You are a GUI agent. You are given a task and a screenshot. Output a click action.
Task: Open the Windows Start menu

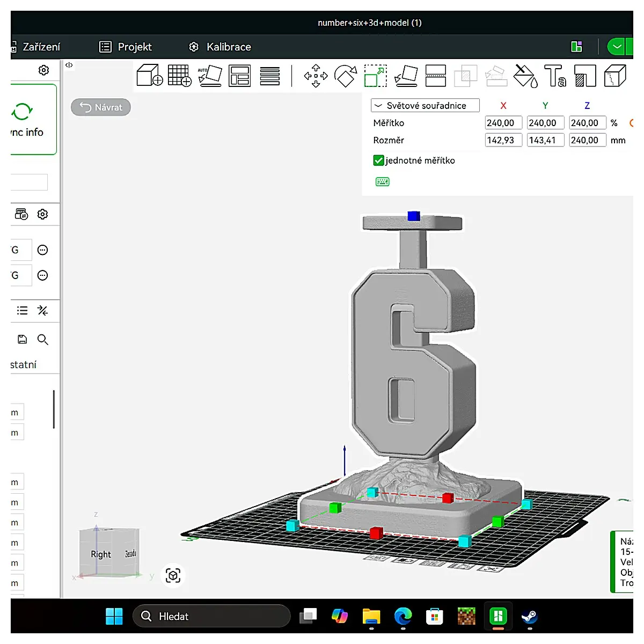114,616
